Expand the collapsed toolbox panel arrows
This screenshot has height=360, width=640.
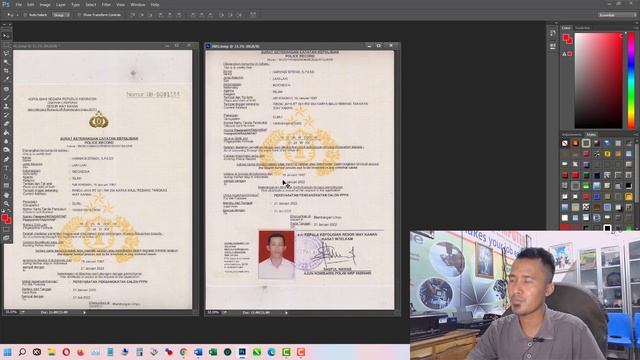click(x=5, y=25)
